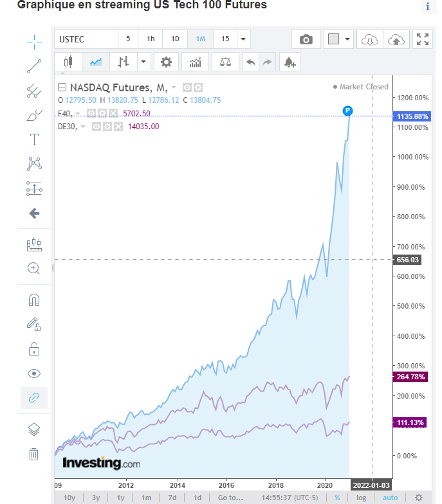
Task: Switch to the 1D interval tab
Action: pos(174,39)
